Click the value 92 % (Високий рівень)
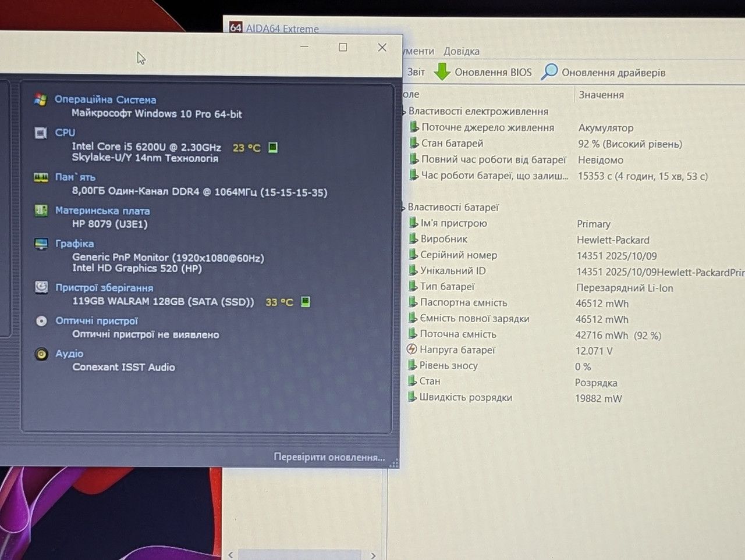 [630, 144]
